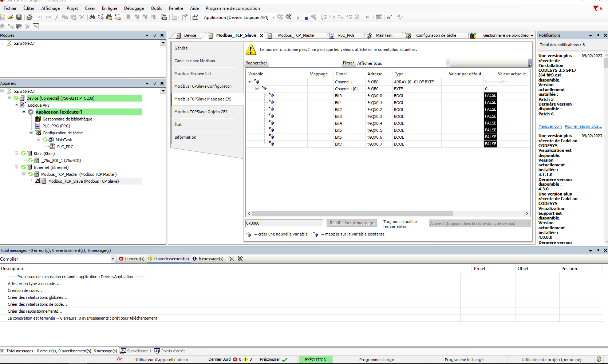Select Modbus_TCP_Slave in the device tree
This screenshot has height=364, width=608.
(x=83, y=181)
